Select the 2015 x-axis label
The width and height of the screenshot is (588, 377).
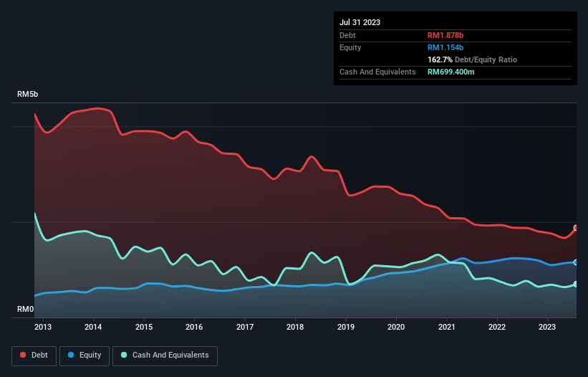coord(144,327)
